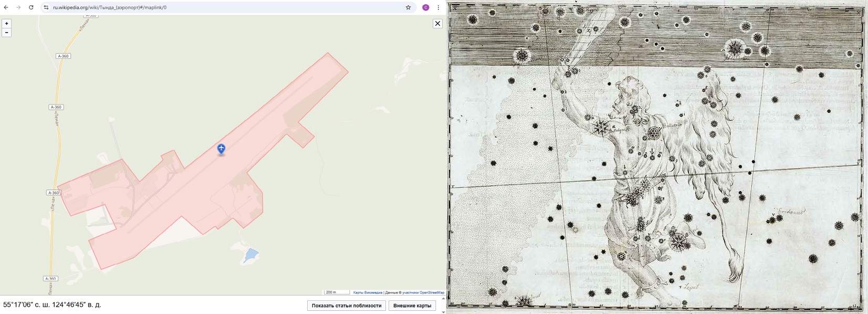
Task: Click the Lepus label on star chart
Action: point(692,287)
